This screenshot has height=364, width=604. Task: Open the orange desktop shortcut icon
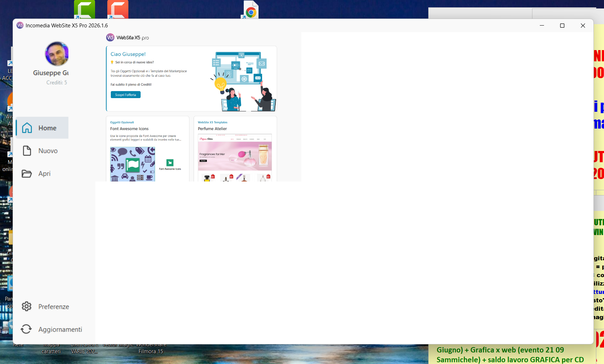(x=118, y=9)
